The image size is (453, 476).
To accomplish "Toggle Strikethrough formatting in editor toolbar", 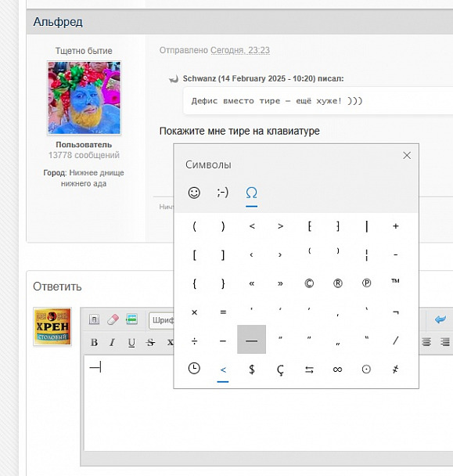I will pos(150,342).
